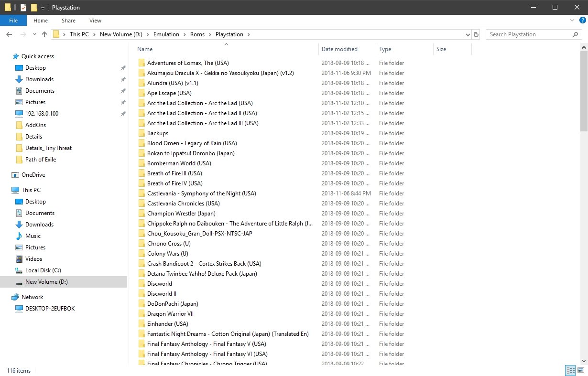Open Help with the blue question mark
588x376 pixels.
[x=582, y=21]
